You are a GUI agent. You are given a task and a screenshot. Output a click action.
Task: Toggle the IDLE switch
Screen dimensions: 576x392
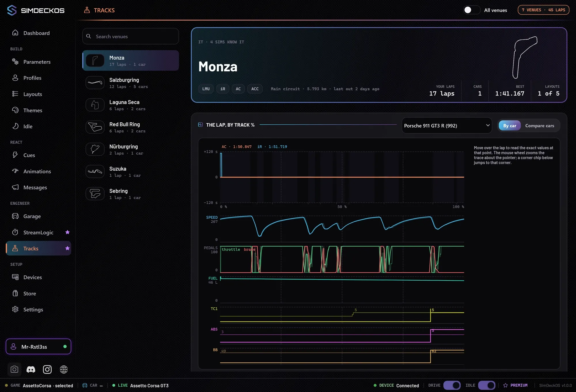pos(487,385)
